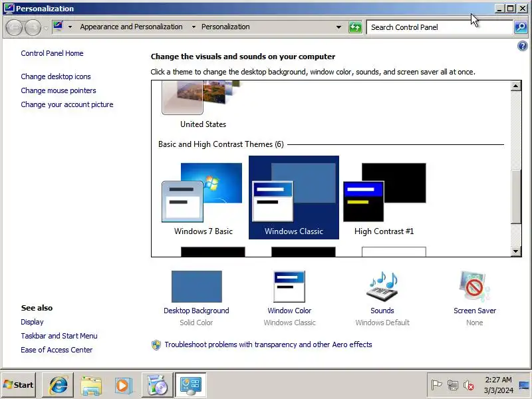Open Desktop Background solid color icon
The height and width of the screenshot is (399, 532).
[x=196, y=287]
